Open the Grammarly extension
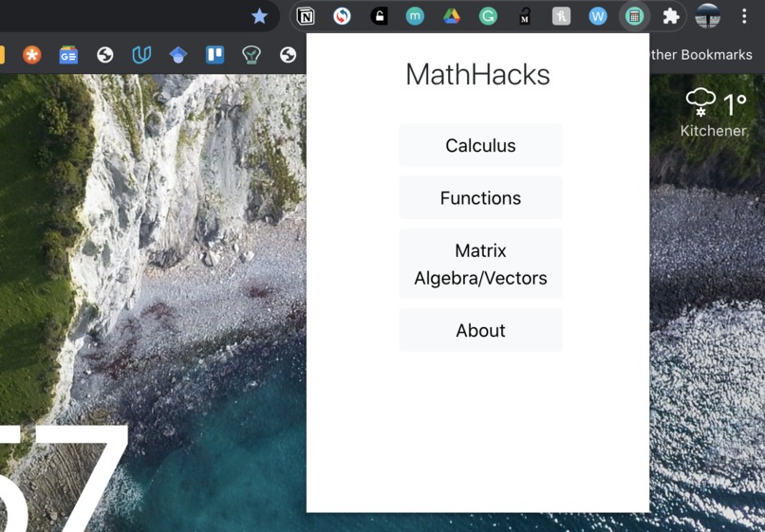Screen dimensions: 765x532 (x=488, y=16)
